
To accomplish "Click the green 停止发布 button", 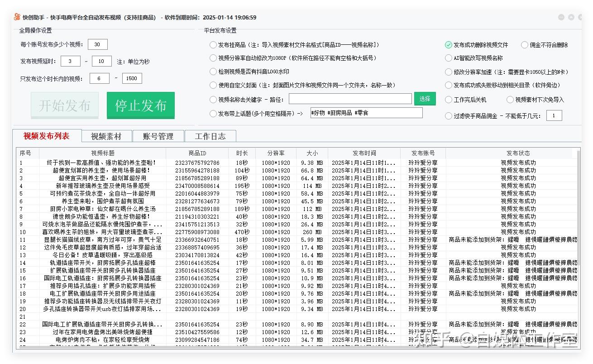I will tap(141, 105).
